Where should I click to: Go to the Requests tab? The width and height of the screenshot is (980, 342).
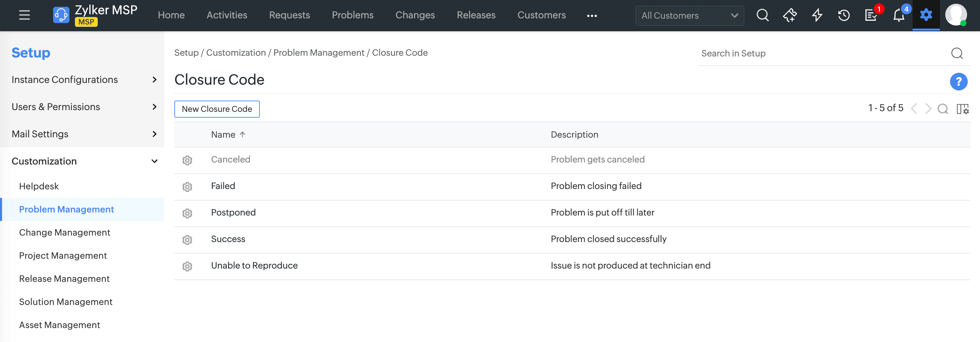pos(289,15)
